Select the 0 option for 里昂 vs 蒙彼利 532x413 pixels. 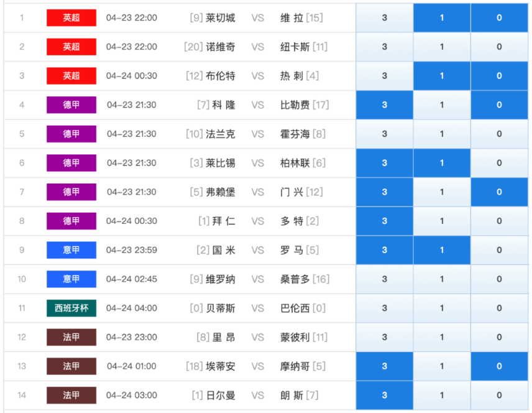499,337
